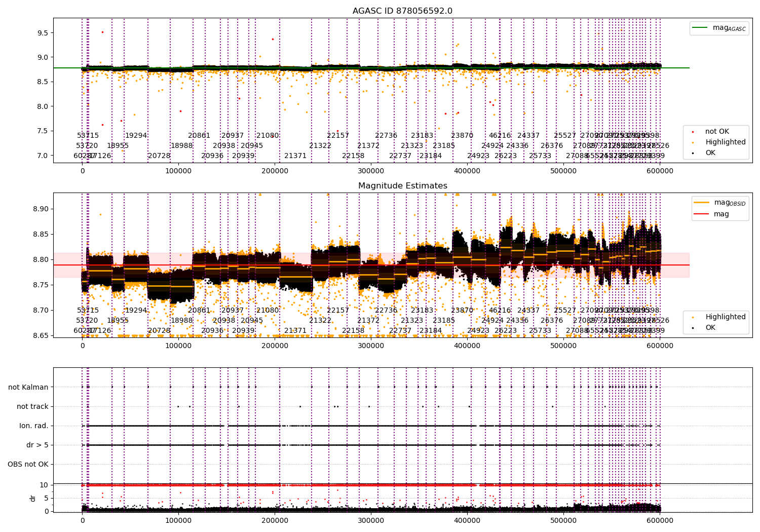Click the 8.90 tick on middle plot

pos(41,209)
